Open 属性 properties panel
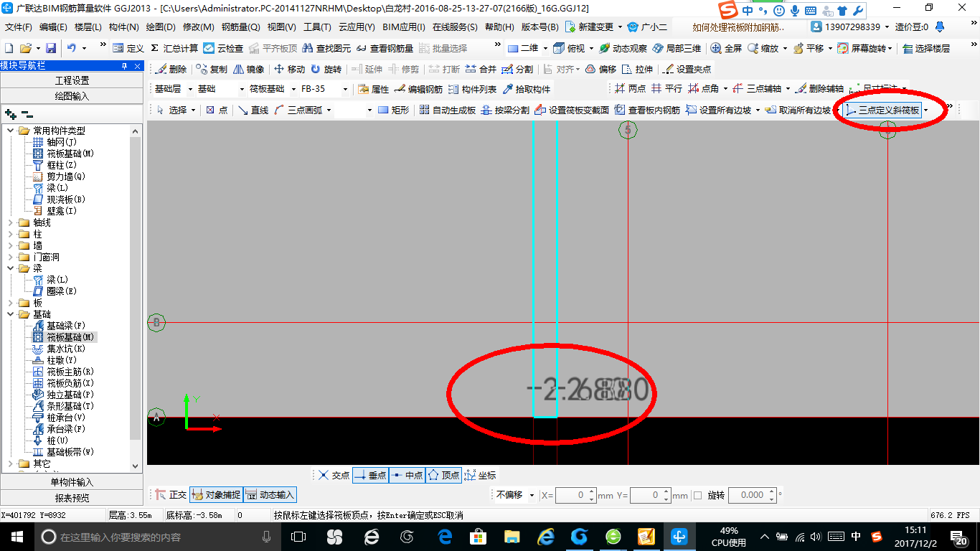Image resolution: width=980 pixels, height=551 pixels. [373, 89]
